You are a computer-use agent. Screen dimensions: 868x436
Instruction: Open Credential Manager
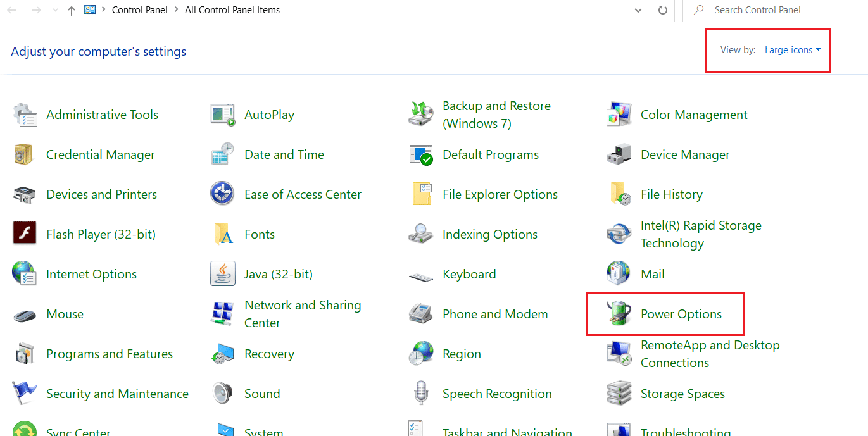(x=100, y=154)
